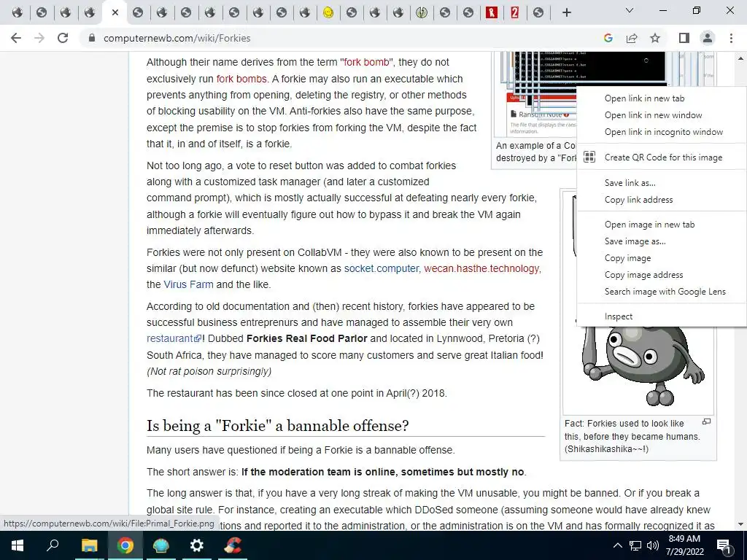
Task: Open Google icon in address bar
Action: (x=608, y=38)
